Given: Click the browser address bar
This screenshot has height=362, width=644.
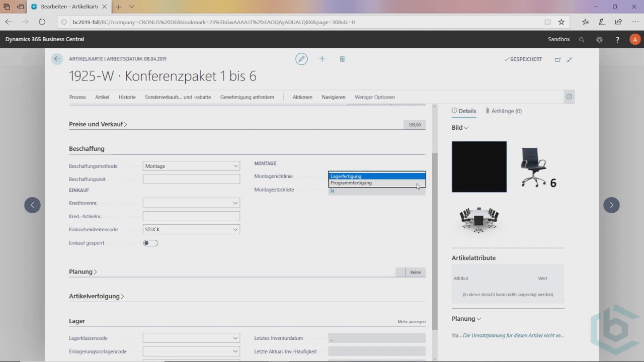Looking at the screenshot, I should click(302, 22).
